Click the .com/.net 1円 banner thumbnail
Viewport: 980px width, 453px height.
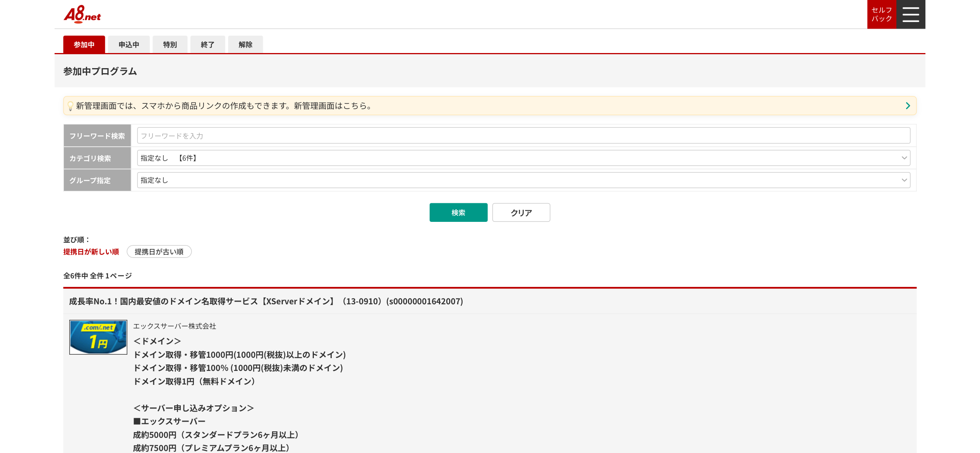click(x=98, y=337)
